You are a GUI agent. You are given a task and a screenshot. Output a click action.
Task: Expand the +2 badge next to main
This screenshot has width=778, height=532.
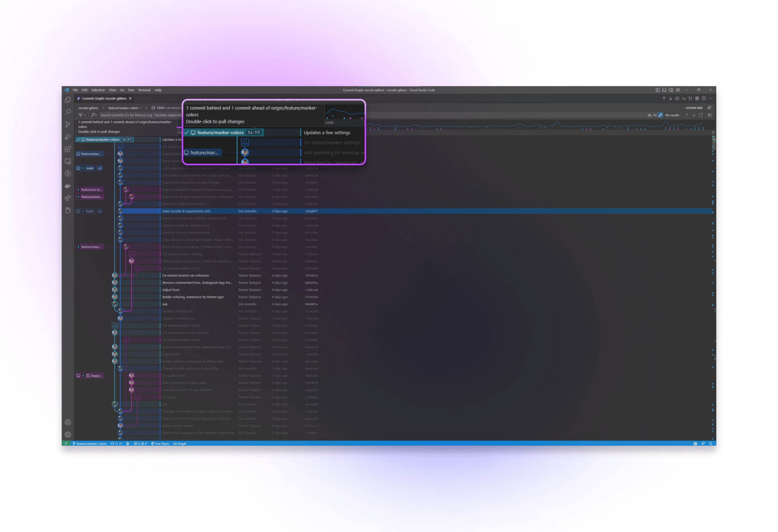[x=100, y=168]
